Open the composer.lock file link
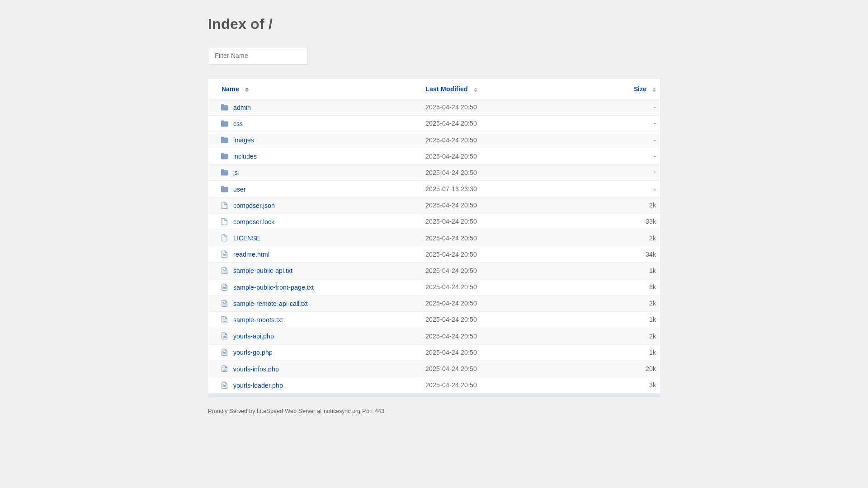Viewport: 868px width, 488px height. [254, 222]
